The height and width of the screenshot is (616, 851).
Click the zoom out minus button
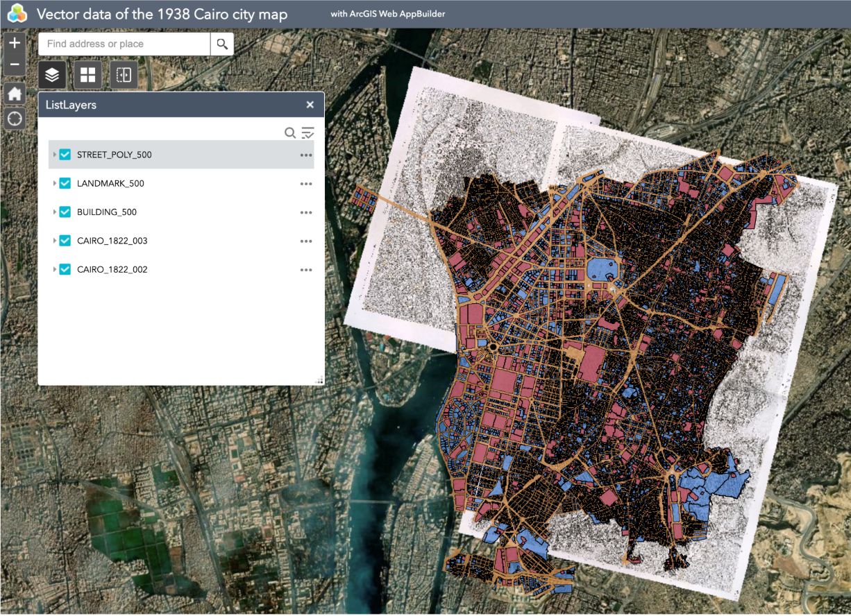click(15, 65)
